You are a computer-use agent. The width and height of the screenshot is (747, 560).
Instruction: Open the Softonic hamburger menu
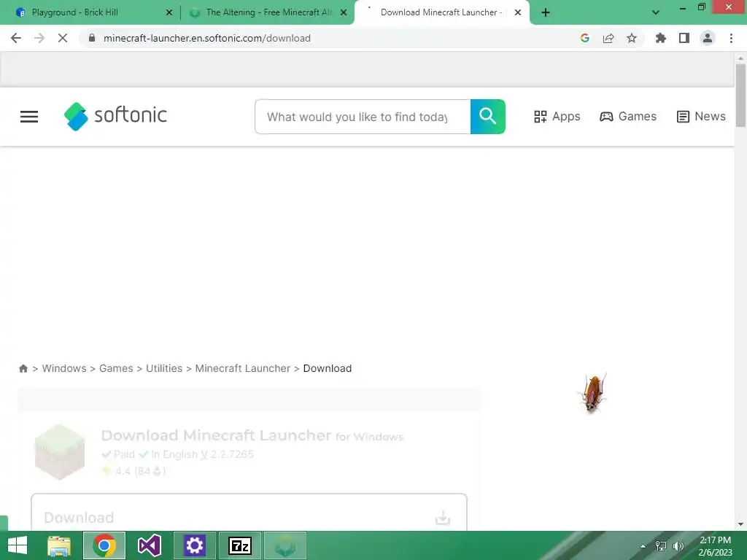(29, 117)
